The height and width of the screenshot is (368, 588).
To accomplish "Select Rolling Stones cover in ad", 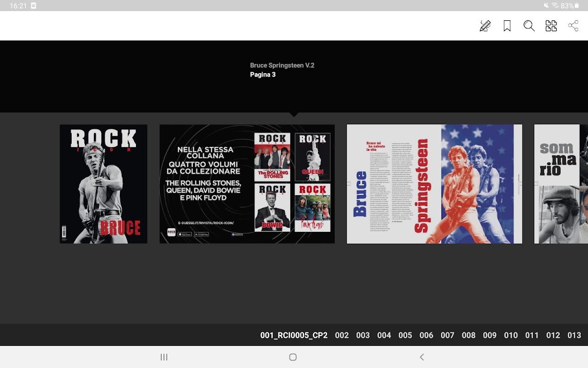I will (272, 157).
